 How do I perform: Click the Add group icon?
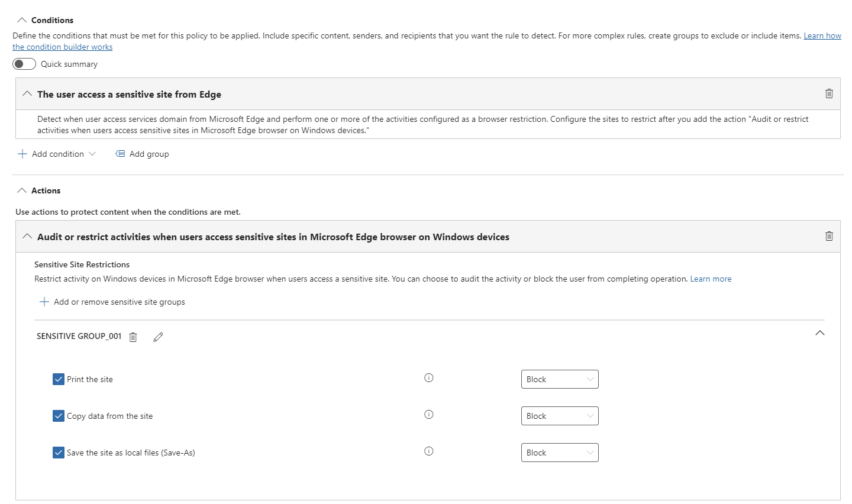pyautogui.click(x=120, y=153)
